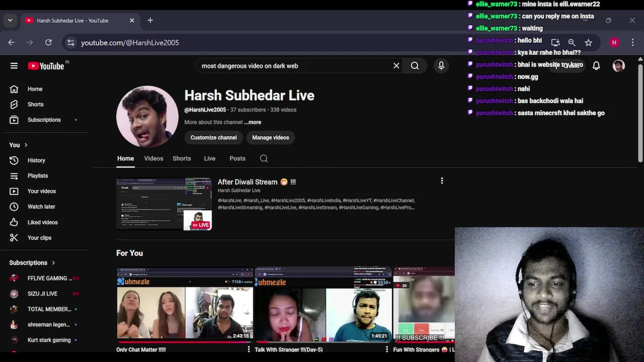Image resolution: width=644 pixels, height=362 pixels.
Task: Open After Diwali Stream title link
Action: (257, 182)
